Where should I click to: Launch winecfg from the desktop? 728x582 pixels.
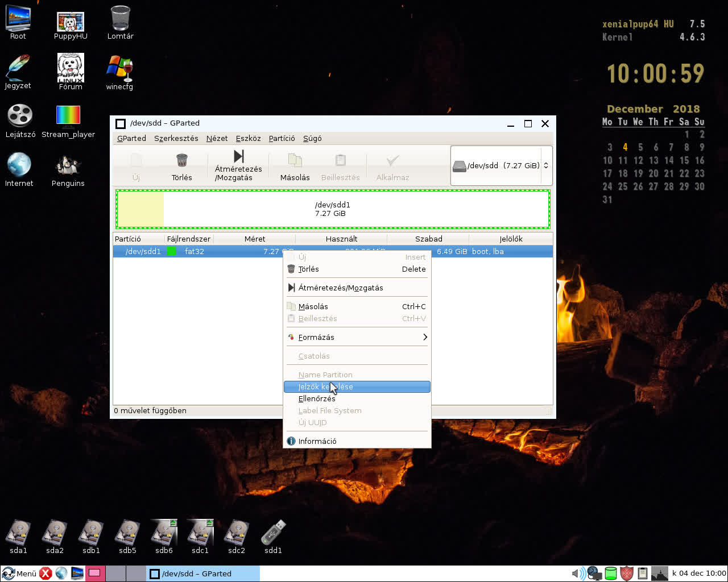point(119,73)
